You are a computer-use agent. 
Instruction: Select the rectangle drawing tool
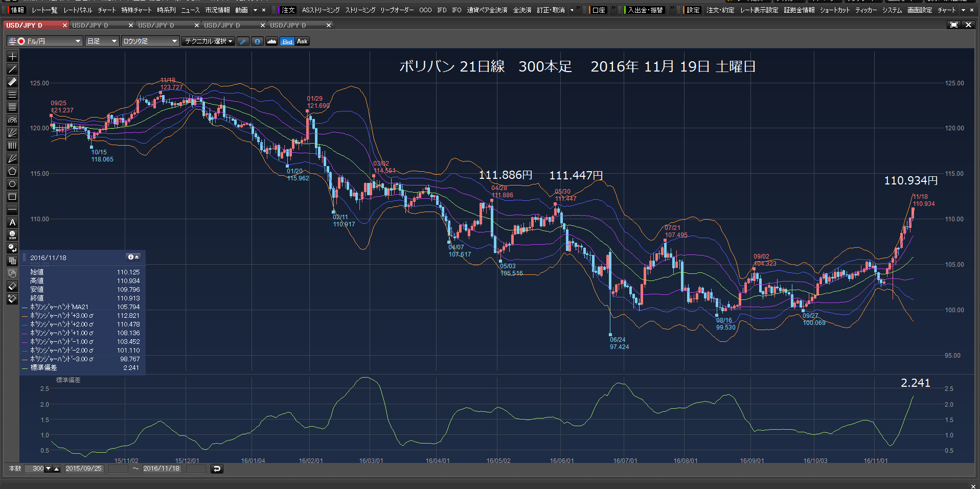pyautogui.click(x=12, y=197)
